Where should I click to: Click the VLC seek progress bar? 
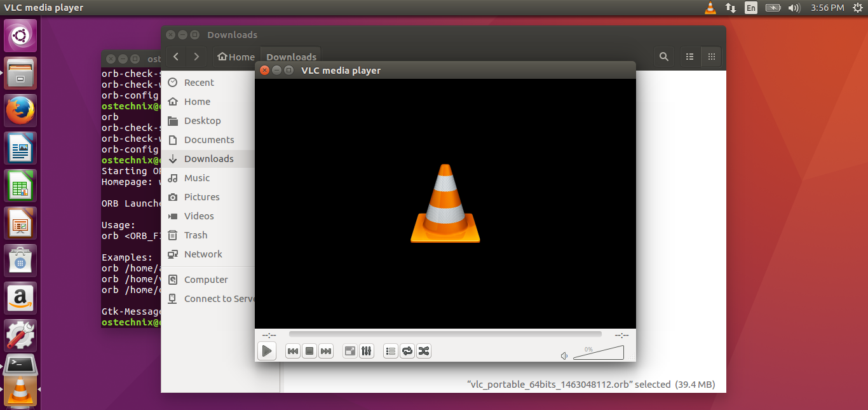(x=445, y=334)
